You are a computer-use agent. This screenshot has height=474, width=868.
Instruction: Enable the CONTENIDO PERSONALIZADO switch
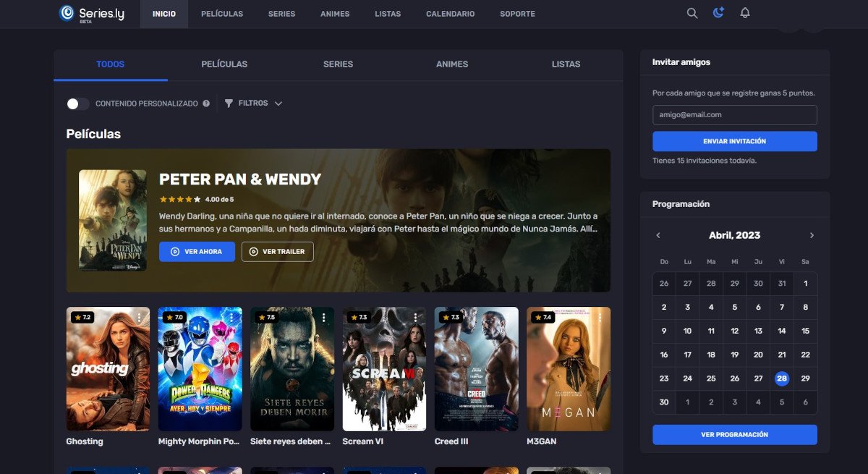(77, 103)
